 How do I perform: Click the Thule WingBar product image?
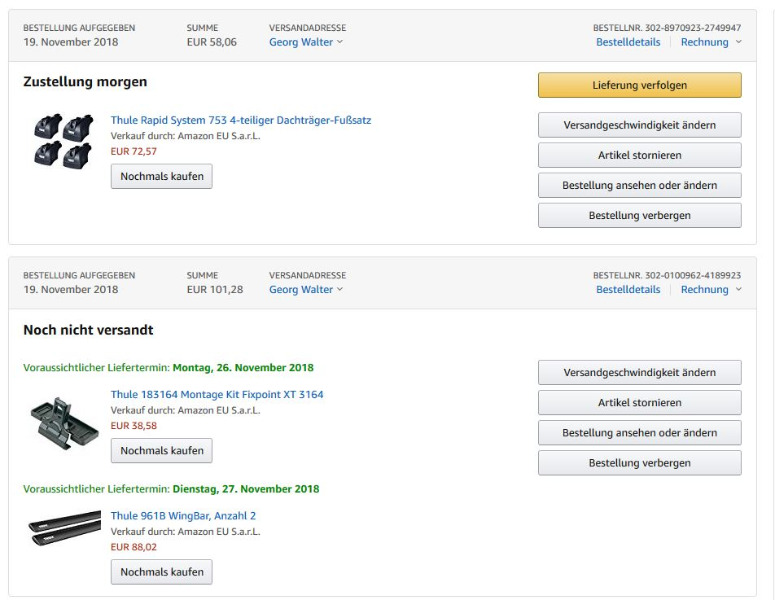[x=65, y=528]
